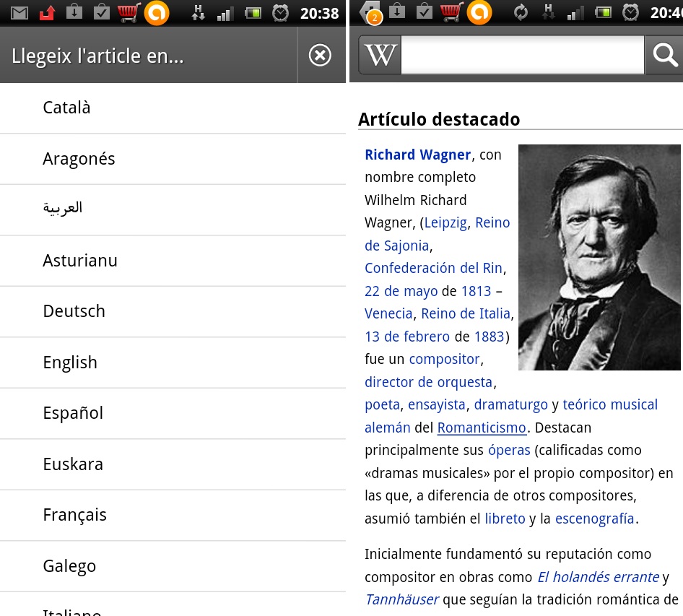Screen dimensions: 683x616
Task: Open the Leipzig link
Action: 445,222
